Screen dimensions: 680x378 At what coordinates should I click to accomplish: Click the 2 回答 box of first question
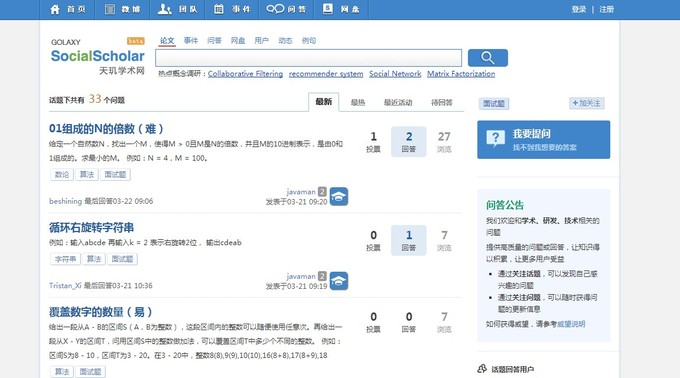click(409, 142)
